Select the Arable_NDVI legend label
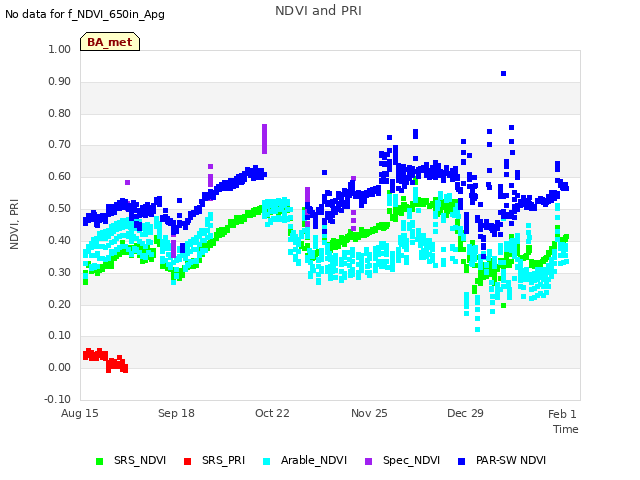The width and height of the screenshot is (640, 480). click(314, 460)
